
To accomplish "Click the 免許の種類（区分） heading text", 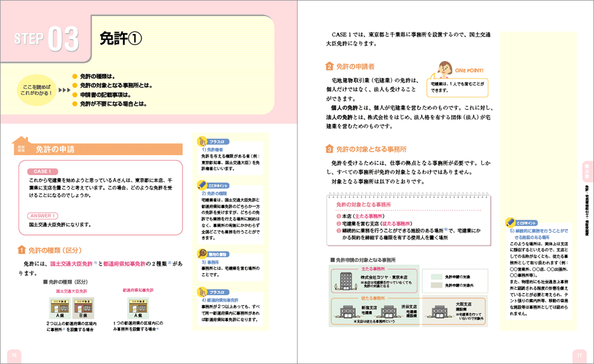I will [x=55, y=251].
